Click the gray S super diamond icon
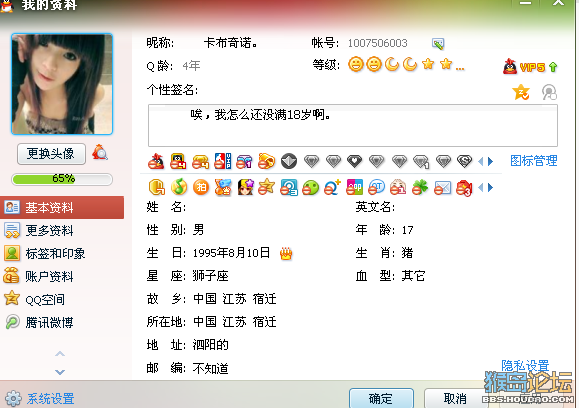Image resolution: width=579 pixels, height=408 pixels. tap(465, 161)
